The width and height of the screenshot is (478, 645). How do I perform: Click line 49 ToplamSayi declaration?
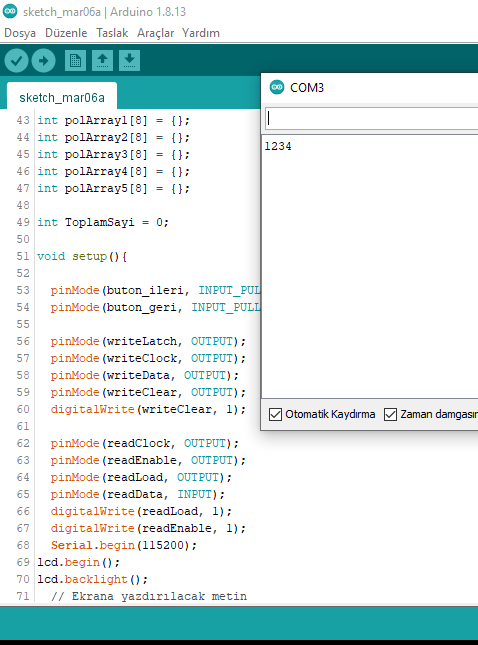(x=103, y=222)
